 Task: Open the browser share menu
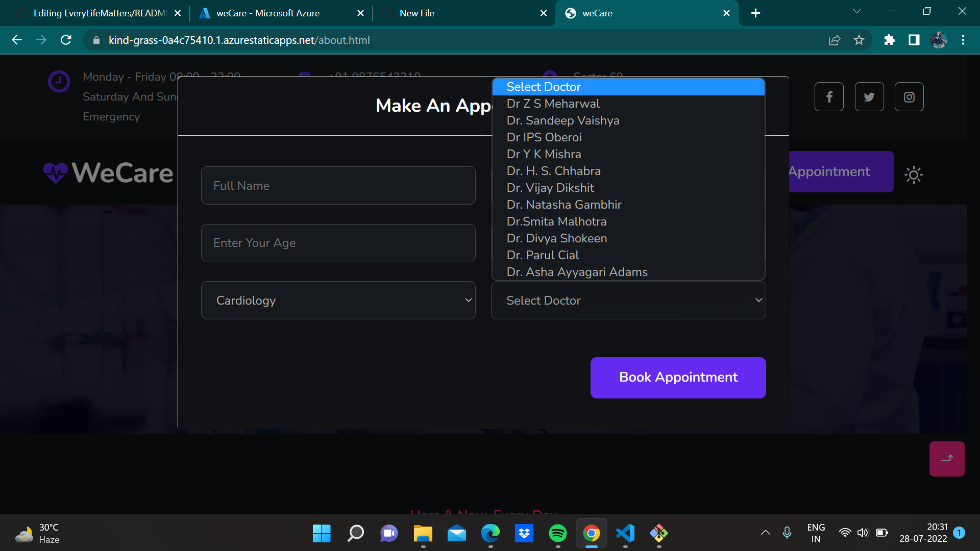[835, 40]
